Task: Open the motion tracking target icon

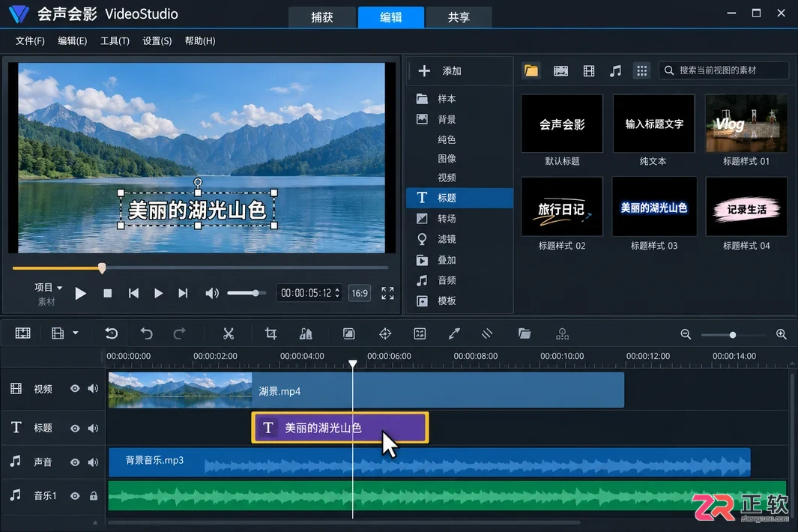Action: tap(385, 333)
